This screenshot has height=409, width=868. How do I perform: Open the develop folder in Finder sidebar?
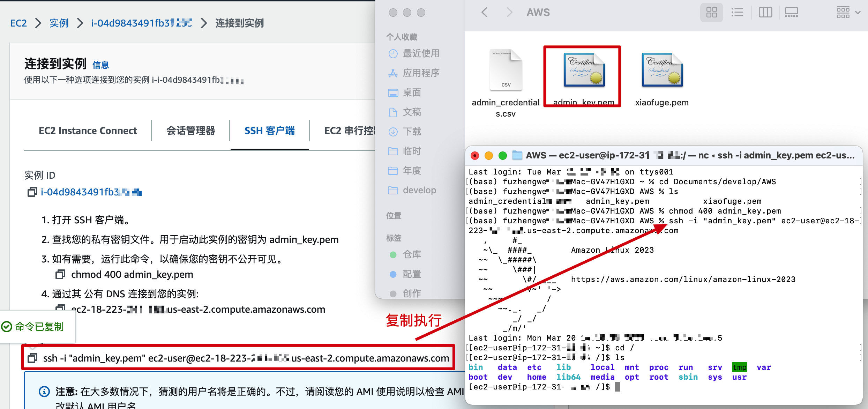point(412,190)
